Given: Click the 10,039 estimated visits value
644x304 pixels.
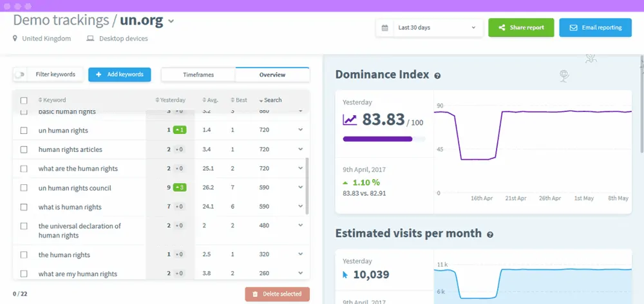Looking at the screenshot, I should point(372,275).
